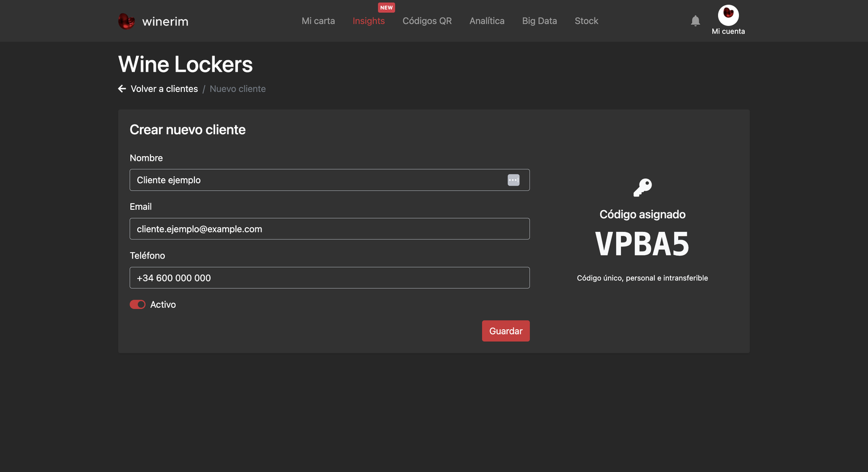Image resolution: width=868 pixels, height=472 pixels.
Task: Open the notifications bell
Action: tap(696, 21)
